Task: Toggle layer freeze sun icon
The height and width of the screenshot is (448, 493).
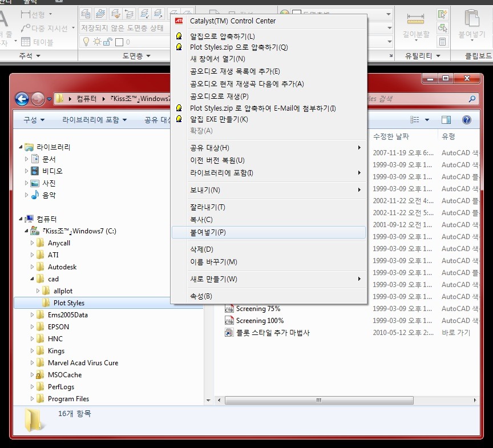Action: point(97,42)
